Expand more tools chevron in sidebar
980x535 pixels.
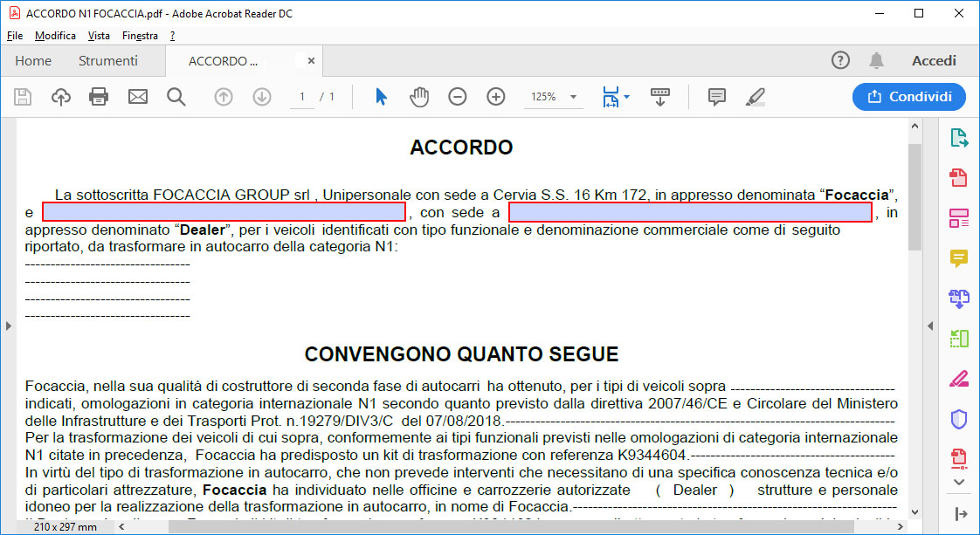click(x=959, y=482)
